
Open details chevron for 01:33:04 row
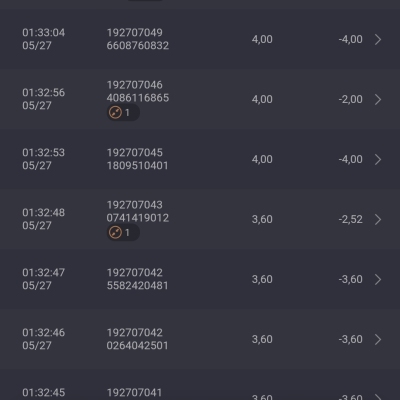pos(378,39)
